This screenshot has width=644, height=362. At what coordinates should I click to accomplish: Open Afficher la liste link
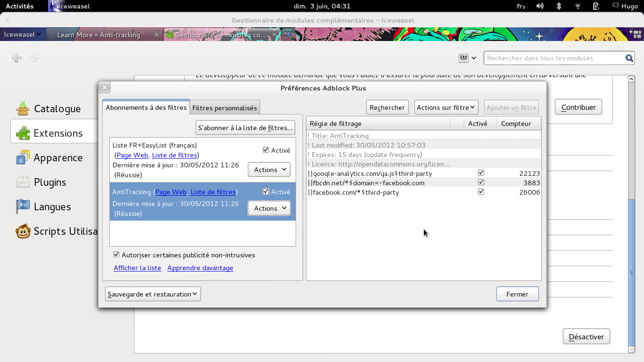(137, 268)
